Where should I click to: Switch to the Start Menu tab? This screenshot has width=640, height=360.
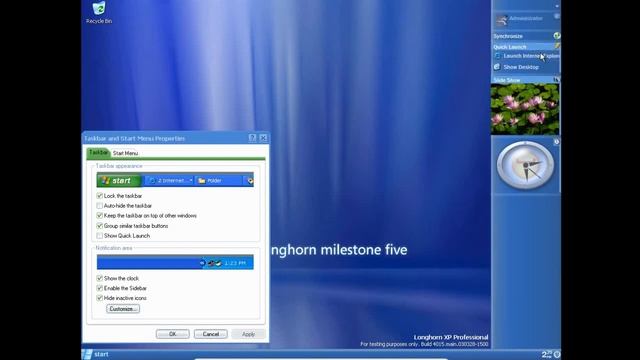[x=125, y=153]
